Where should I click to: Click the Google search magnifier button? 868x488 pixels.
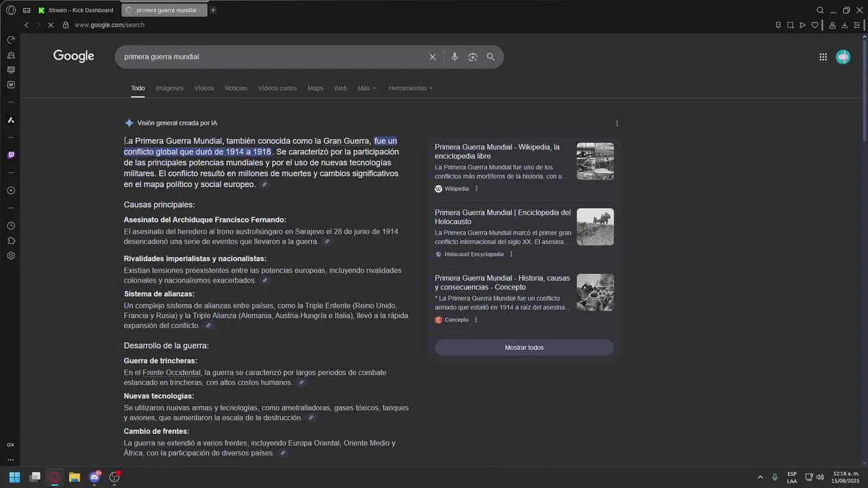[x=491, y=57]
